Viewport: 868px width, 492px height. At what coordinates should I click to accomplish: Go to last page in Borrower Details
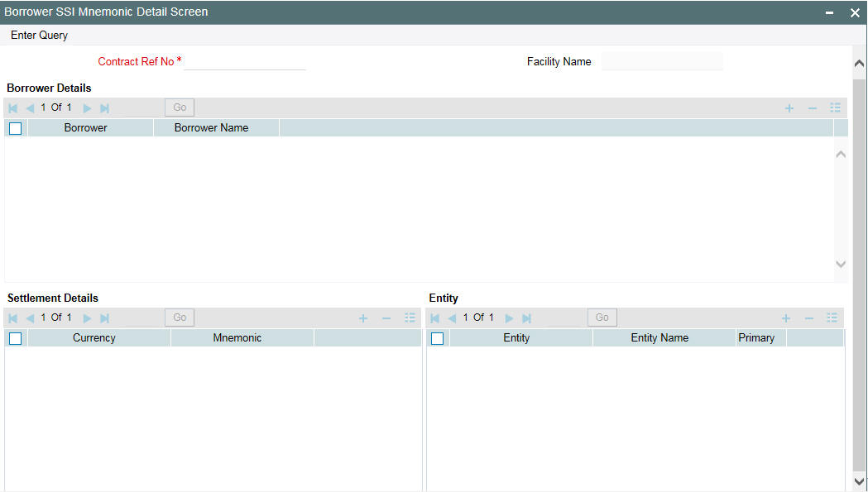(104, 108)
